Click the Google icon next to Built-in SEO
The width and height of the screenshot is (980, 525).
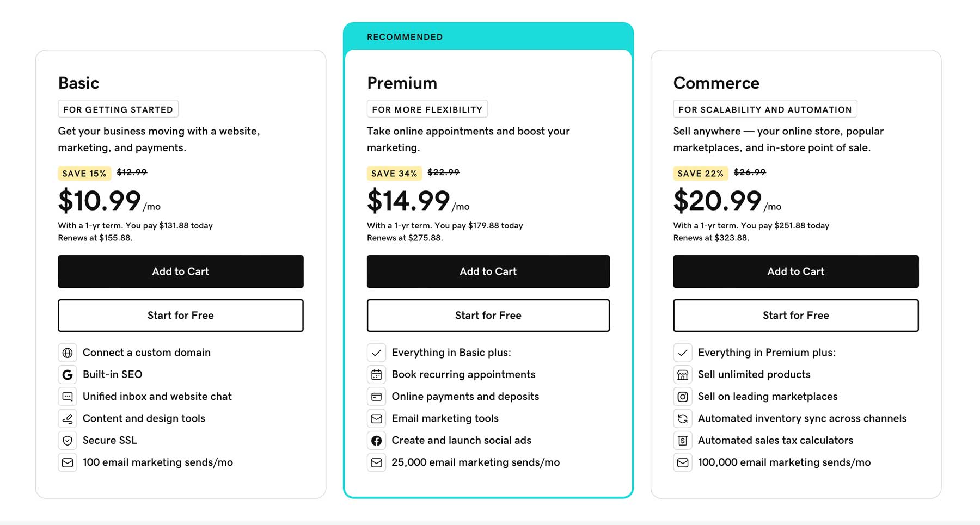click(68, 374)
